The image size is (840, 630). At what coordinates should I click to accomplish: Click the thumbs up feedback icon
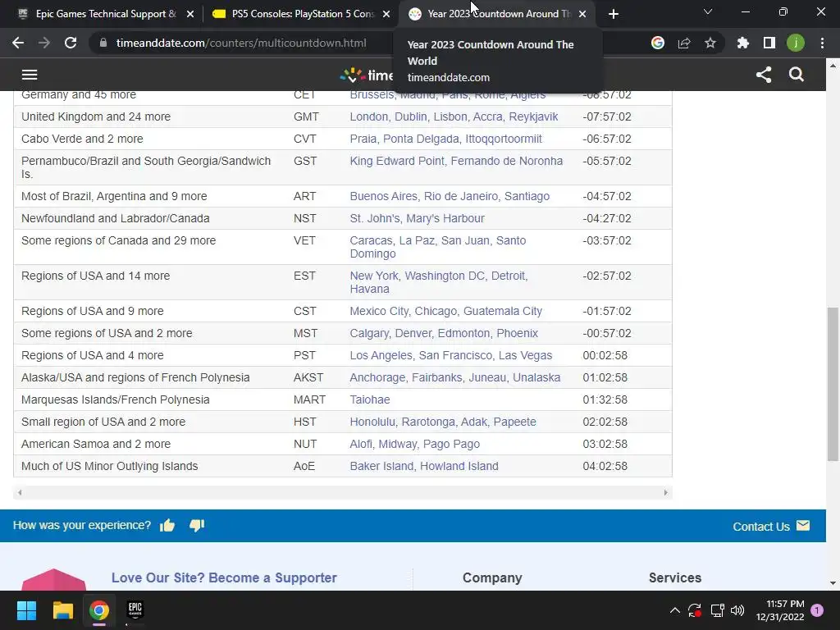click(x=167, y=525)
